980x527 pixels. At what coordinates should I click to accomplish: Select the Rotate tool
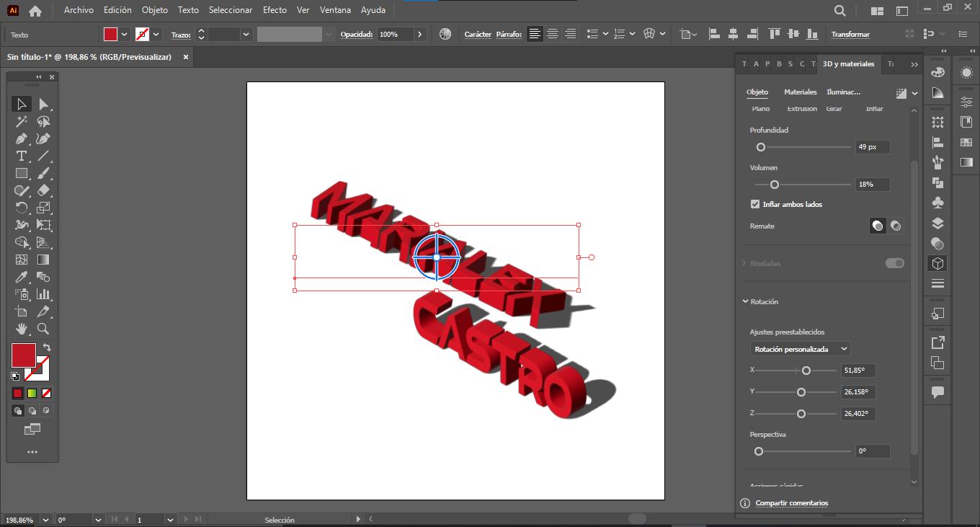click(22, 208)
